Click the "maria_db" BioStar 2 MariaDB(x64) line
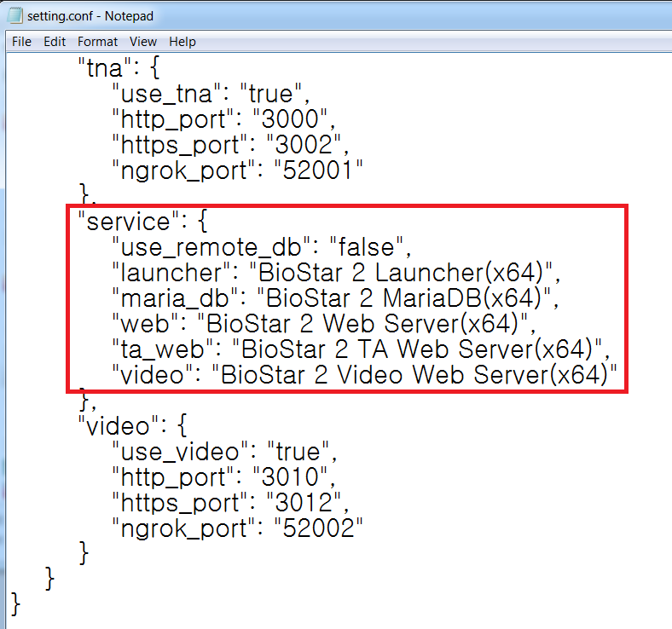 click(335, 298)
